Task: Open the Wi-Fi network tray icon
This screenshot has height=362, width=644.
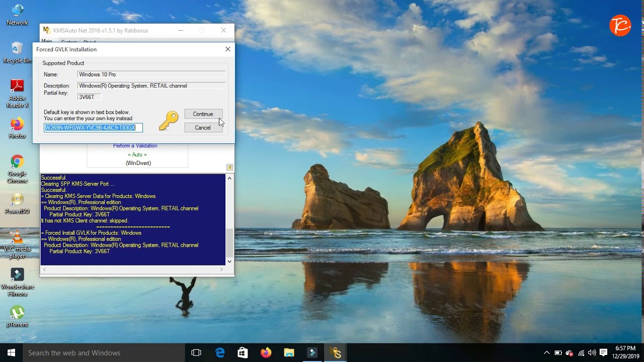Action: coord(581,353)
